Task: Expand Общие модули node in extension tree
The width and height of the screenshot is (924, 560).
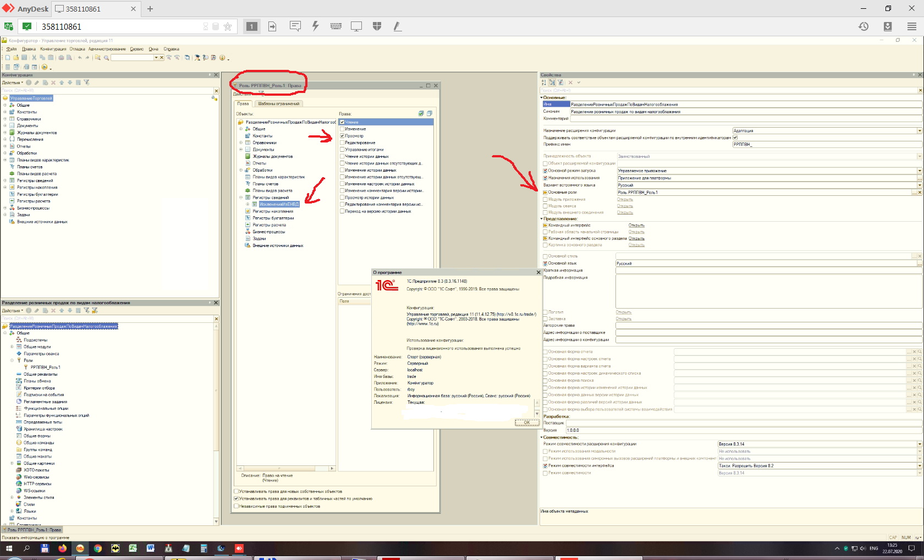Action: [12, 347]
